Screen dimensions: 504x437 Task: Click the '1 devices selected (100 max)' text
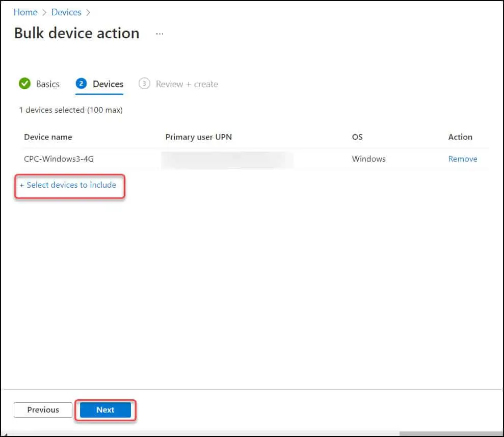click(71, 110)
